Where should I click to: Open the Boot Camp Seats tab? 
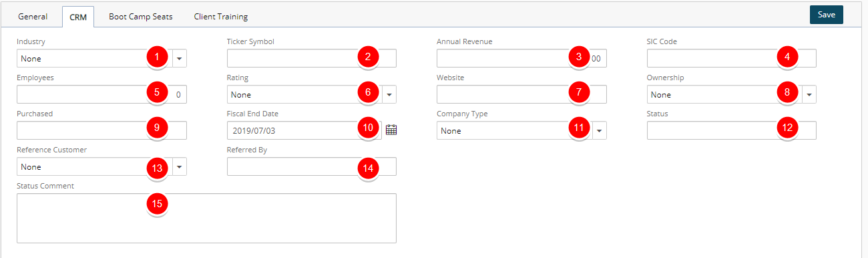point(141,16)
